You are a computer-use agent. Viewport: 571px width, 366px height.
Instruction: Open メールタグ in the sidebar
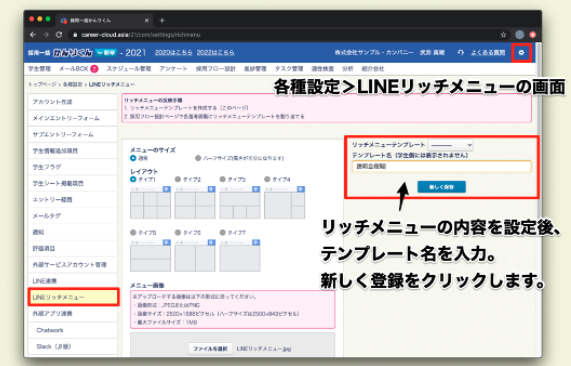coord(73,216)
